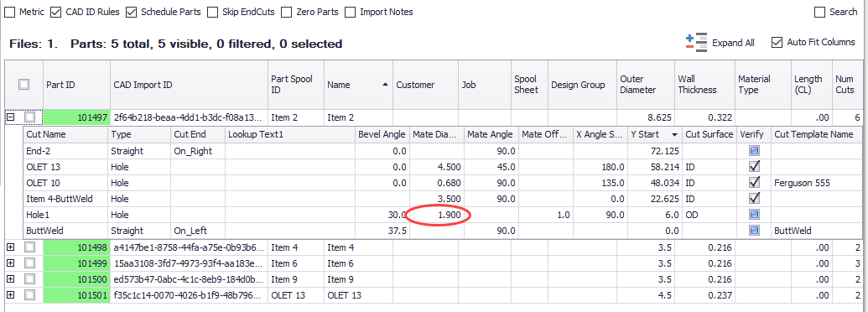Enable the Import Notes checkbox
Screen dimensions: 868x312
350,12
